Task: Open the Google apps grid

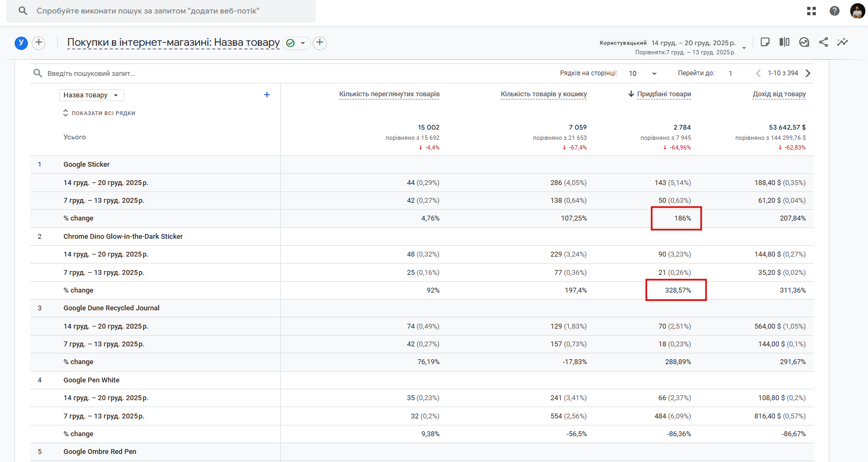Action: click(811, 11)
